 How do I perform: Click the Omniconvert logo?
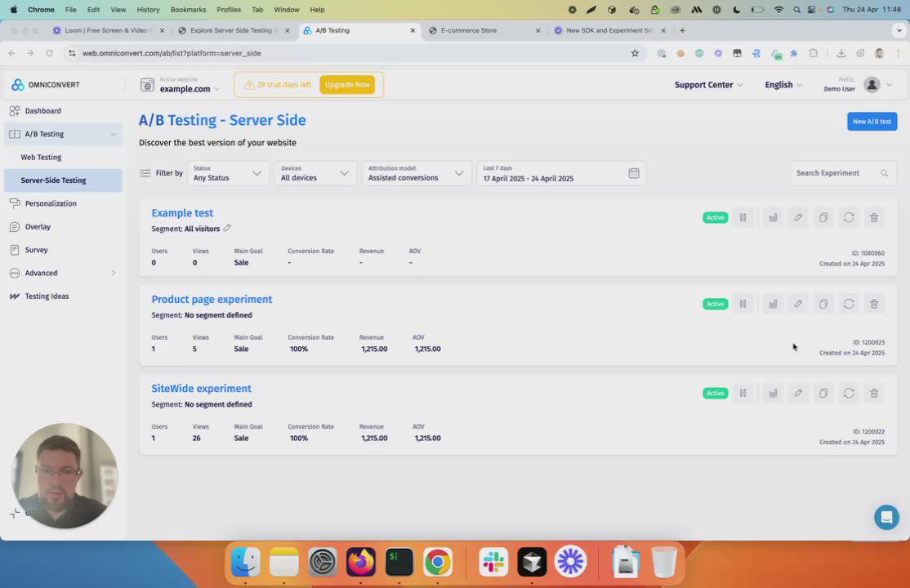(45, 85)
